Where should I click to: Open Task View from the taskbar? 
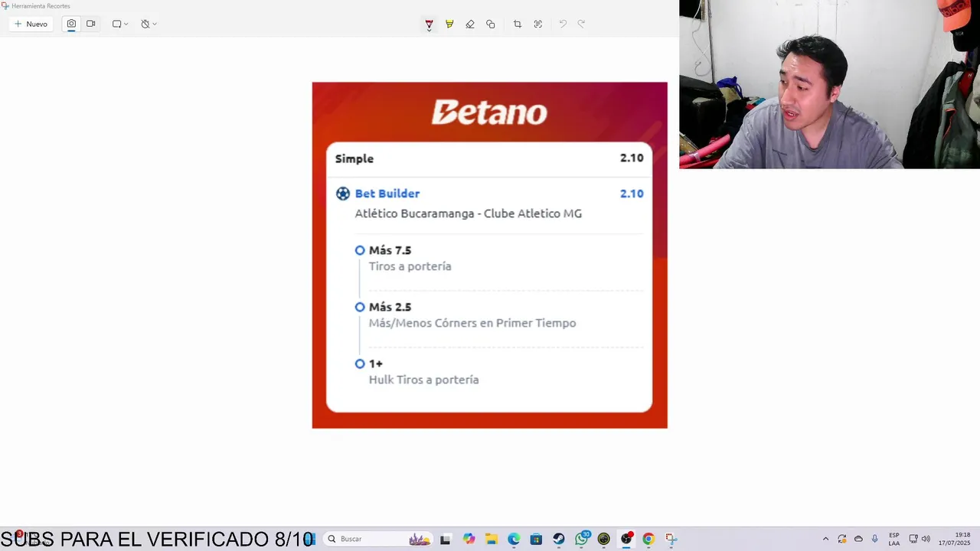click(x=445, y=539)
